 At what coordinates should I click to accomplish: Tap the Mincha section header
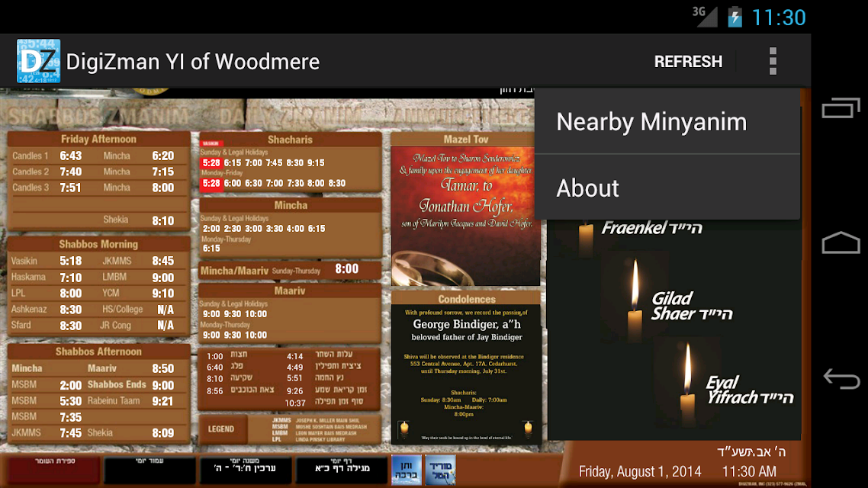click(x=290, y=205)
